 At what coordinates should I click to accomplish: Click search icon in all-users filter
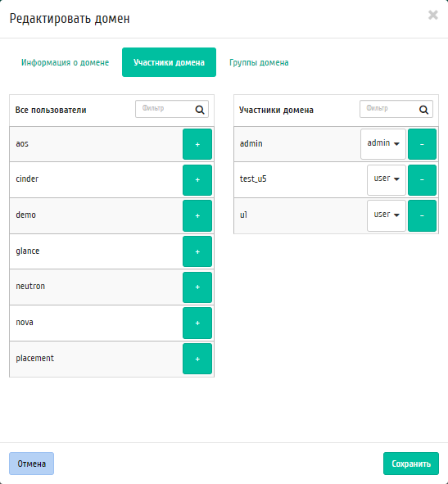click(200, 110)
